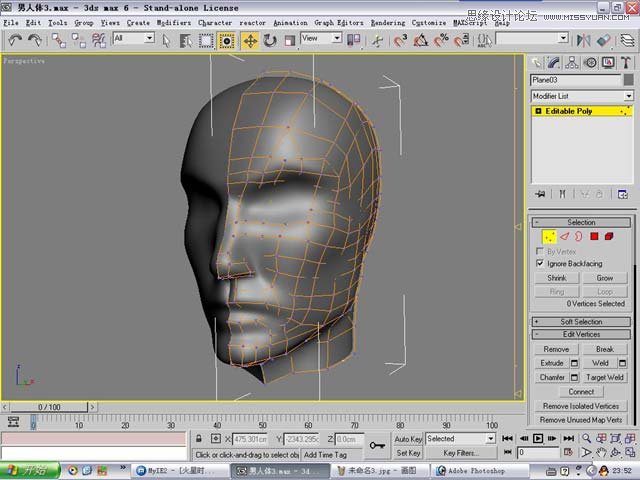Click the Undo arrow in main toolbar

(x=15, y=40)
